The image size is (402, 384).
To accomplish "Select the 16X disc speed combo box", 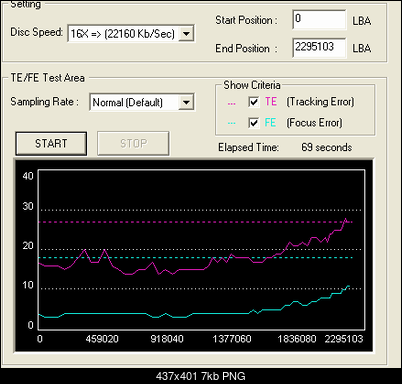I will [131, 34].
